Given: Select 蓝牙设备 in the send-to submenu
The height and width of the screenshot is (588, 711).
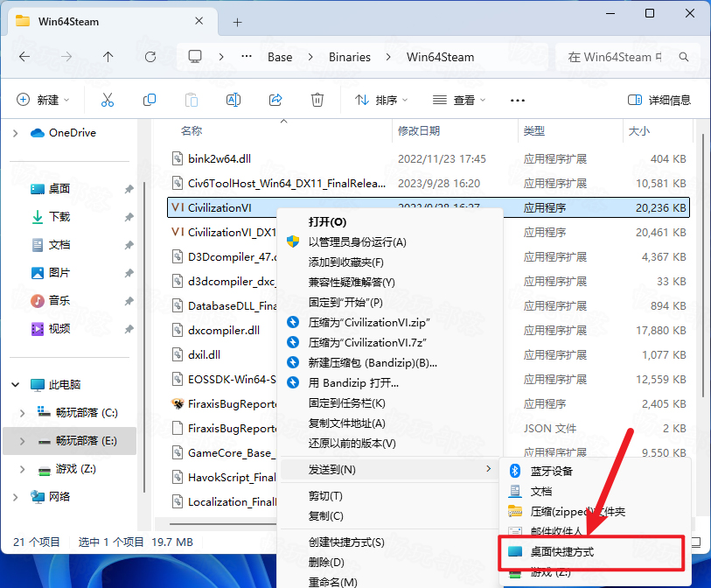Looking at the screenshot, I should pos(595,471).
